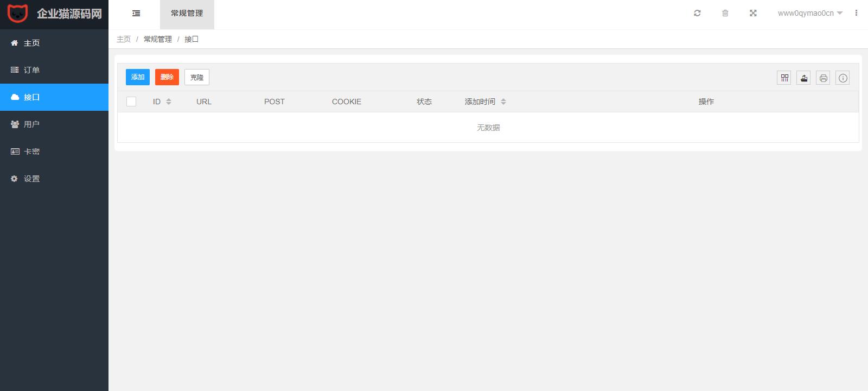Click 常规管理 in the breadcrumb
The height and width of the screenshot is (391, 868).
point(158,39)
